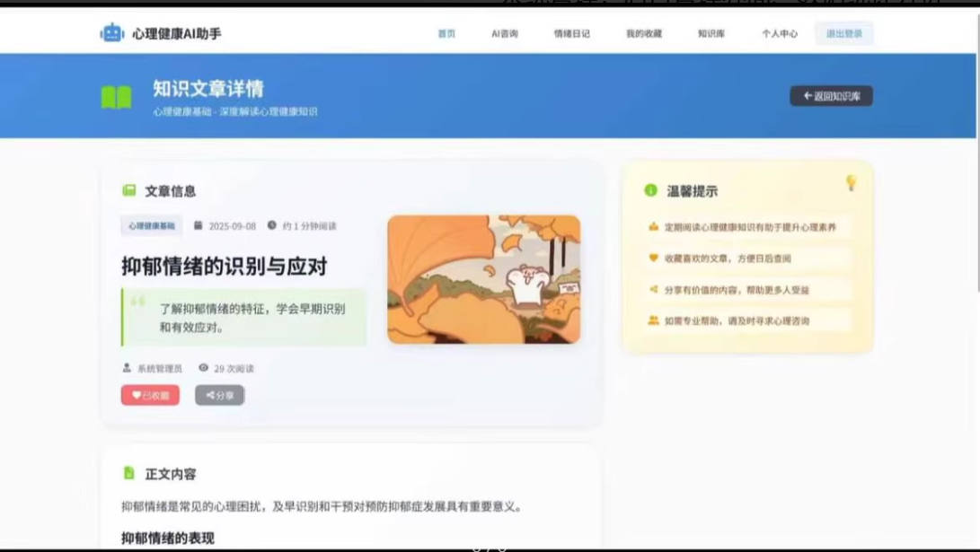980x552 pixels.
Task: Open 个人中心 in the navigation bar
Action: click(x=780, y=34)
